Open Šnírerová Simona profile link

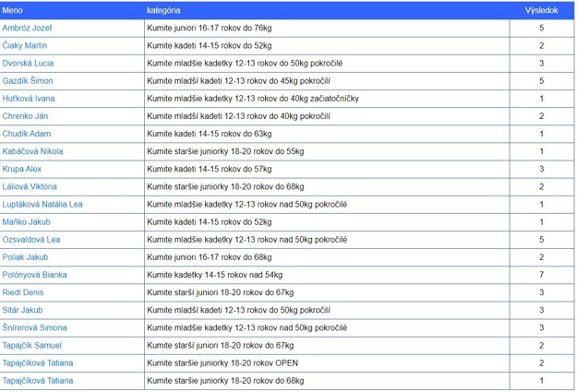[x=34, y=328]
